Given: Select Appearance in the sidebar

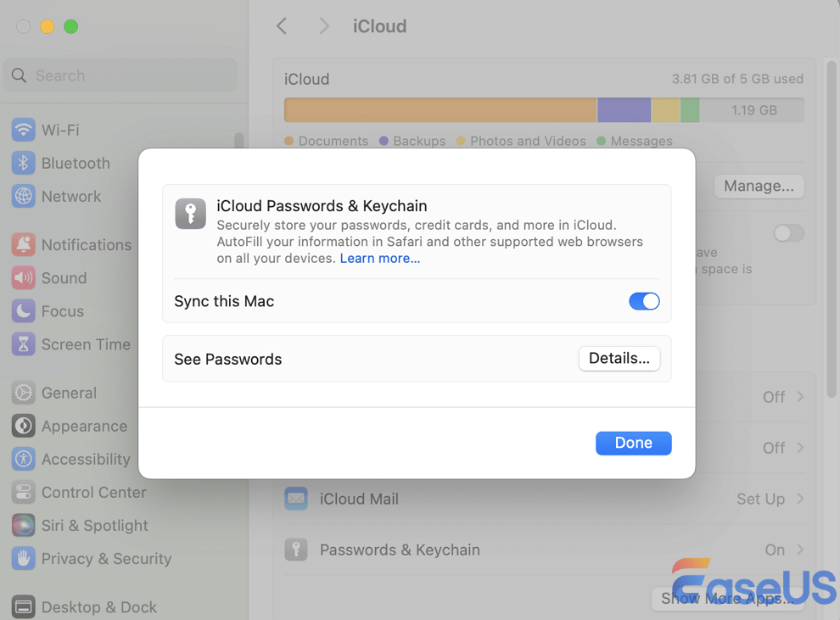Looking at the screenshot, I should 84,426.
